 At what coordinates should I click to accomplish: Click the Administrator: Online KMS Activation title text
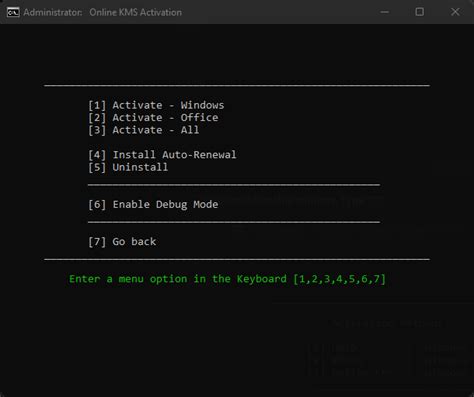pyautogui.click(x=103, y=13)
